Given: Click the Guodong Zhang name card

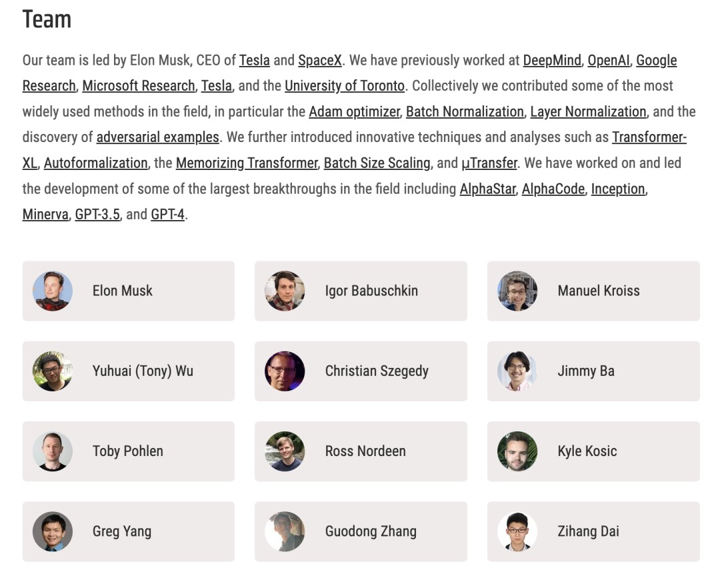Looking at the screenshot, I should click(361, 531).
